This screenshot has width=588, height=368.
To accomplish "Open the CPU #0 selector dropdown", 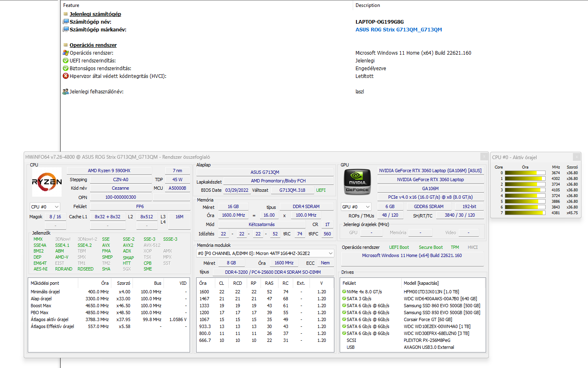I will (x=45, y=207).
